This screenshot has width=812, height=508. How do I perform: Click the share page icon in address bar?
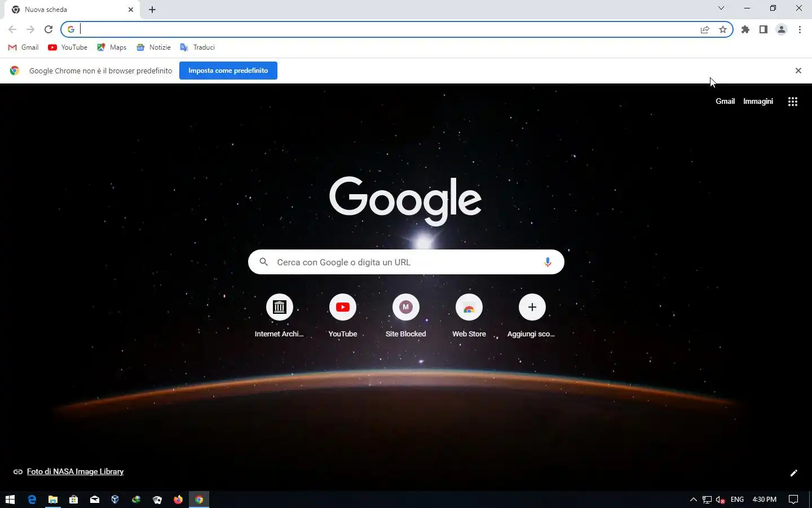tap(705, 30)
